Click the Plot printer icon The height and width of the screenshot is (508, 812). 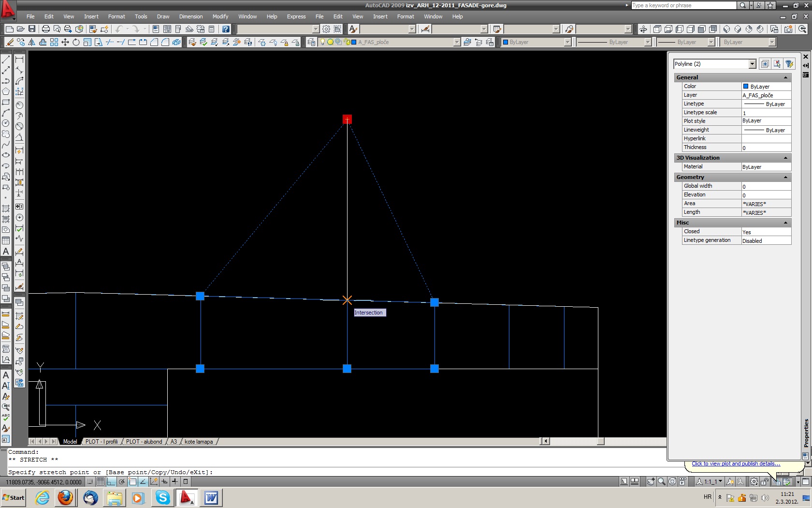point(45,29)
